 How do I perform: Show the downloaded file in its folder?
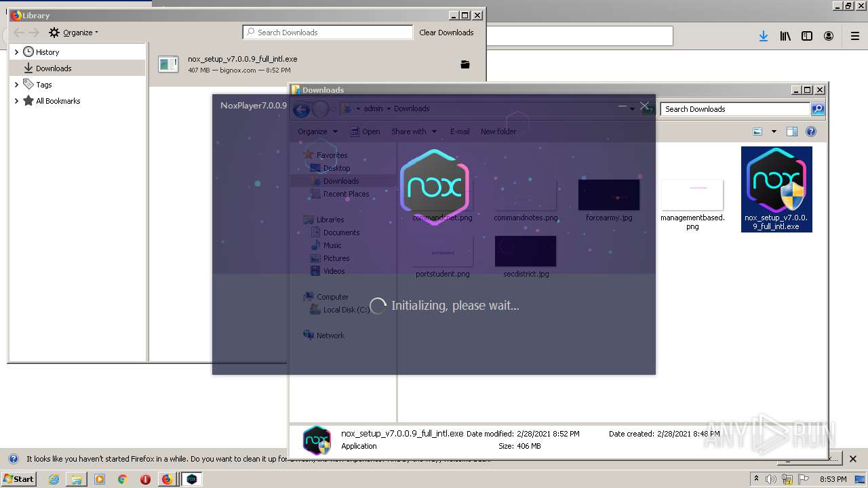click(465, 64)
